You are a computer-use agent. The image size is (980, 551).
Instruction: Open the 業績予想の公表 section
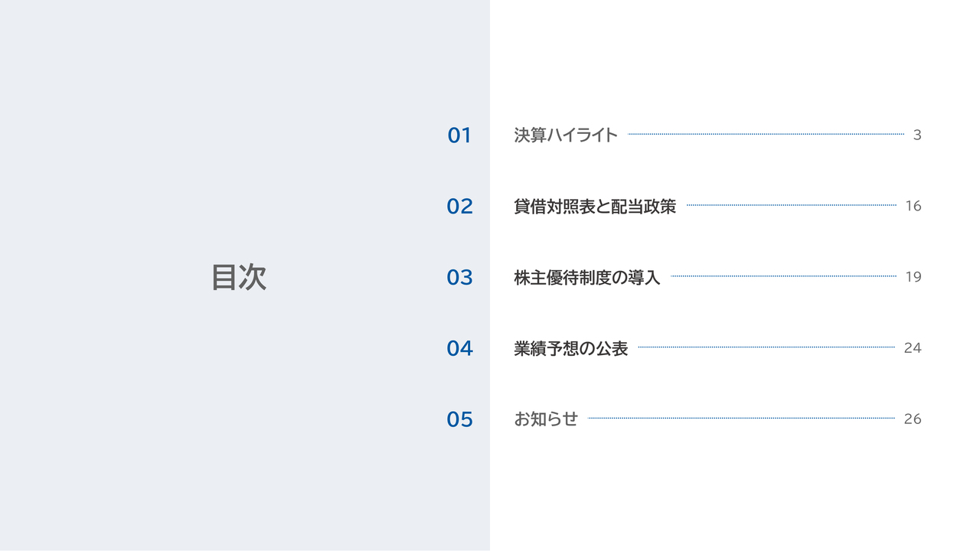point(570,348)
